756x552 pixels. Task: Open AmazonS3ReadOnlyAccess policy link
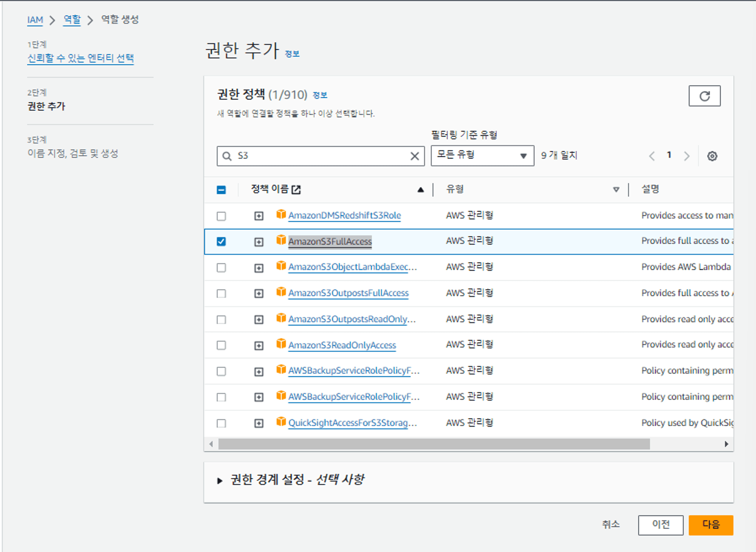342,345
